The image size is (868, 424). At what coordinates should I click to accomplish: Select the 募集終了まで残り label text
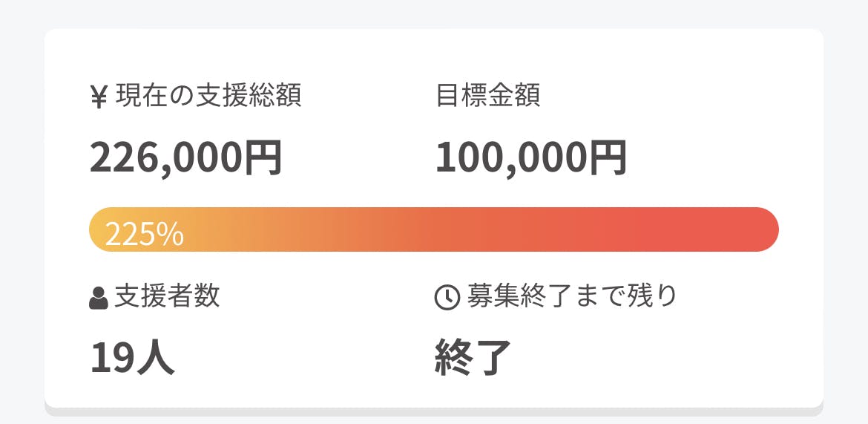point(572,296)
